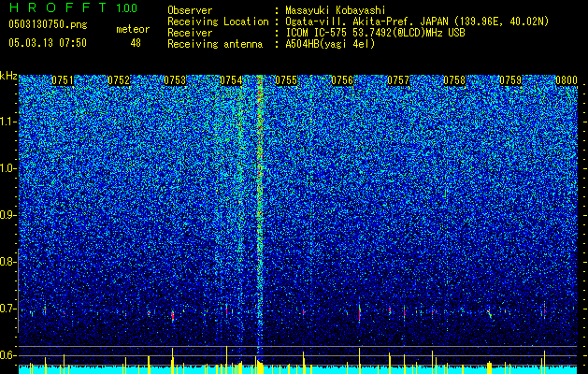The image size is (588, 374).
Task: Select the version number 1.0.0
Action: coord(127,7)
